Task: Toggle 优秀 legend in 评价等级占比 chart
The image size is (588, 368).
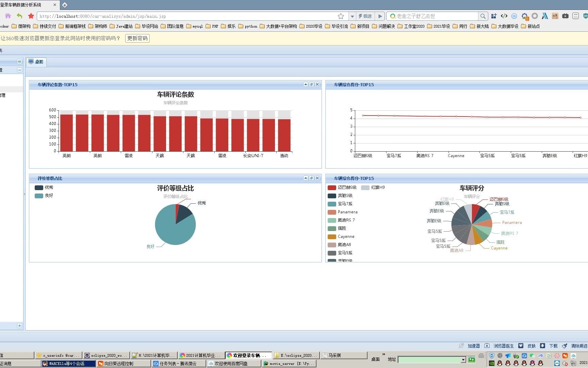Action: click(x=44, y=187)
